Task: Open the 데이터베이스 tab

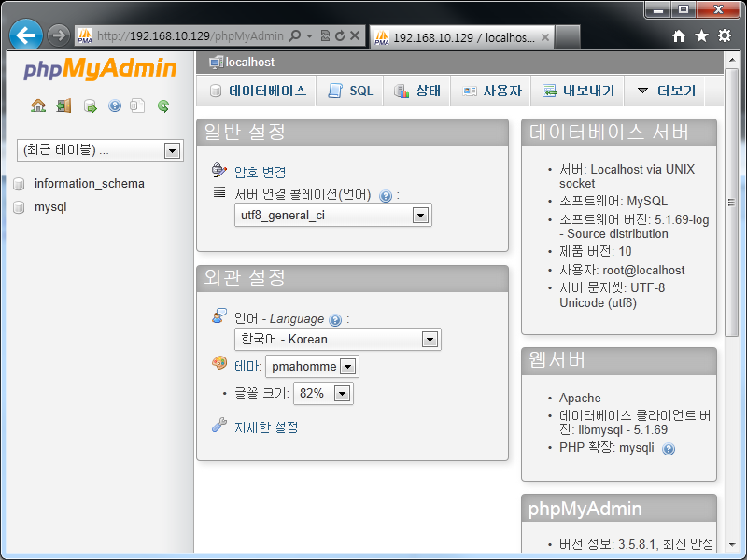Action: tap(258, 91)
